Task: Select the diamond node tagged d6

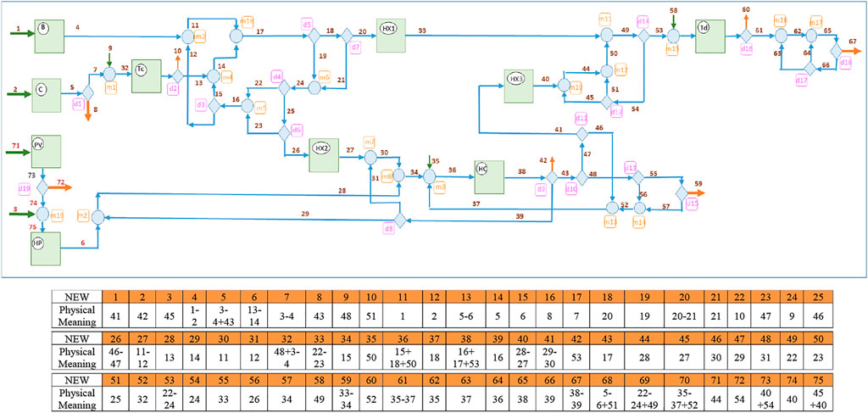Action: tap(284, 133)
